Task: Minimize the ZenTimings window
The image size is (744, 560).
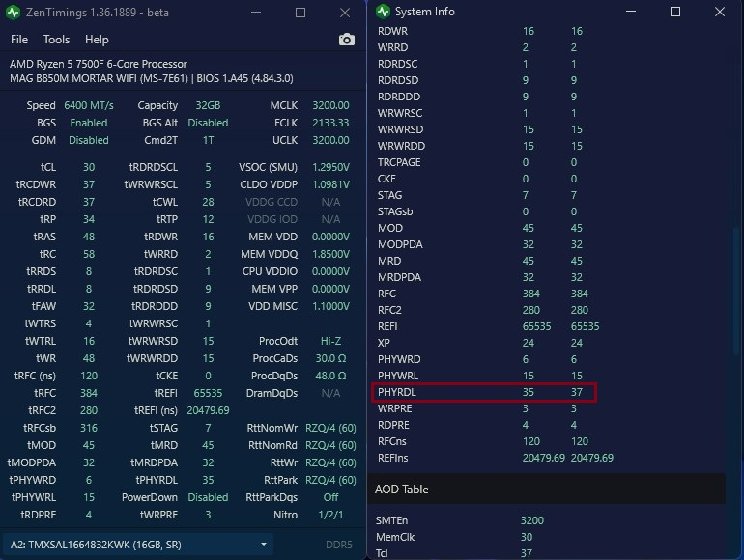Action: pyautogui.click(x=256, y=13)
